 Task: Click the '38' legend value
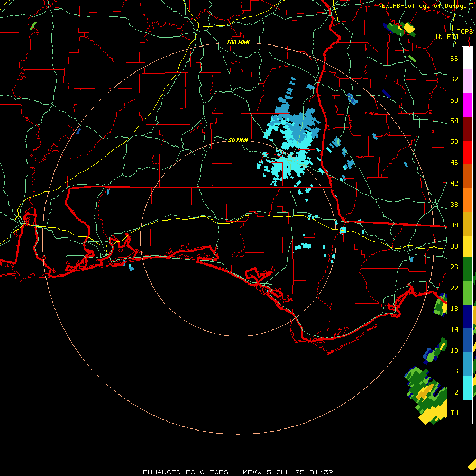tap(454, 204)
